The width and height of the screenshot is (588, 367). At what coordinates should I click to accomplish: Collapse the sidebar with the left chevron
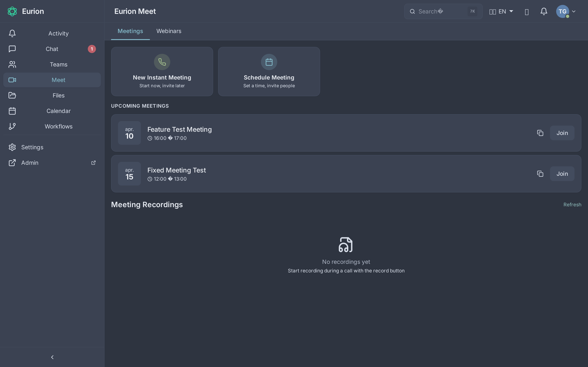tap(52, 357)
